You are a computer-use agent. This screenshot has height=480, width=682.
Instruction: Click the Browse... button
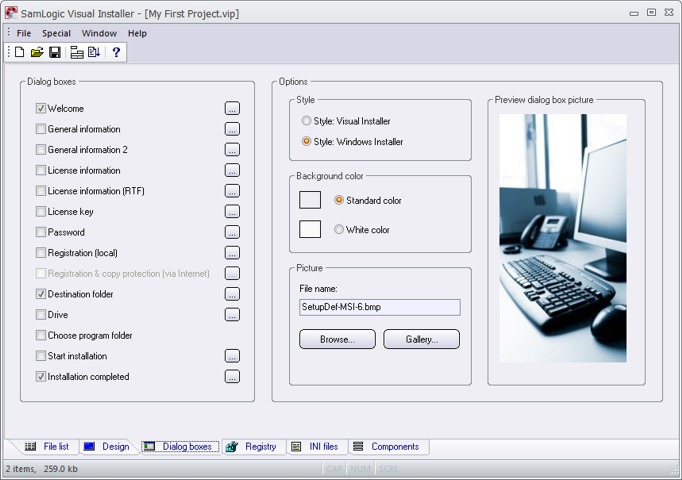point(337,339)
